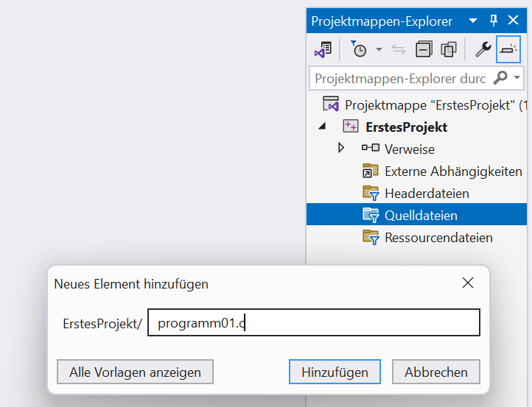532x407 pixels.
Task: Click the pending changes filter clock icon
Action: point(359,50)
